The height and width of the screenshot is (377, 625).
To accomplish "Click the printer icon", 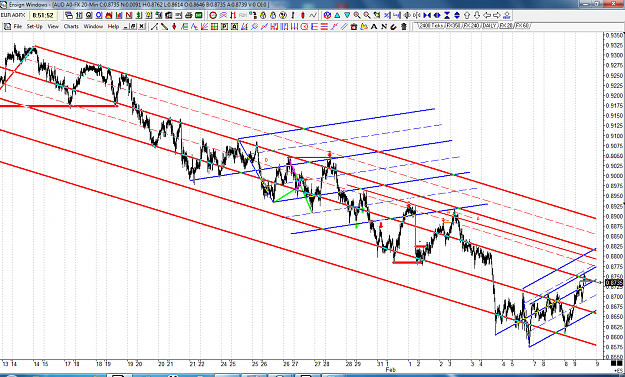I will [189, 16].
